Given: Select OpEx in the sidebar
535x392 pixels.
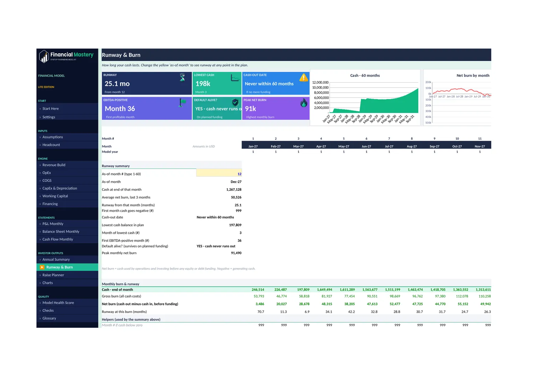Looking at the screenshot, I should (x=67, y=173).
